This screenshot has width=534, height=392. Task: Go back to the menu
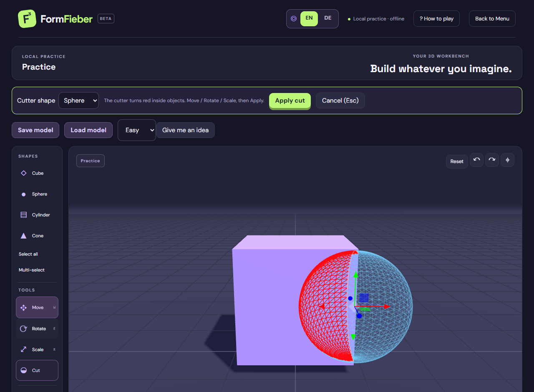492,19
